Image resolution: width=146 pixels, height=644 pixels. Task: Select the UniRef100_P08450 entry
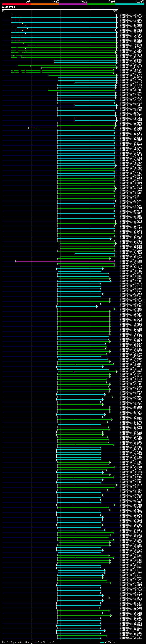point(131,130)
